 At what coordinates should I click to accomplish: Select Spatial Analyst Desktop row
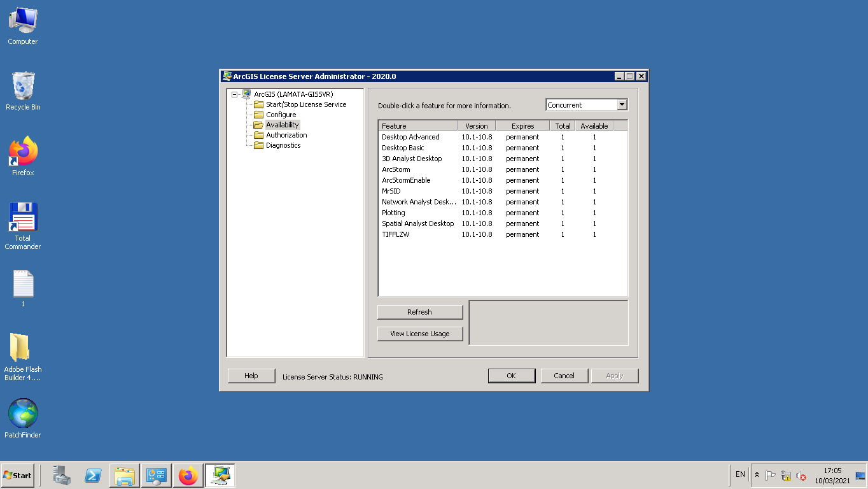tap(503, 223)
